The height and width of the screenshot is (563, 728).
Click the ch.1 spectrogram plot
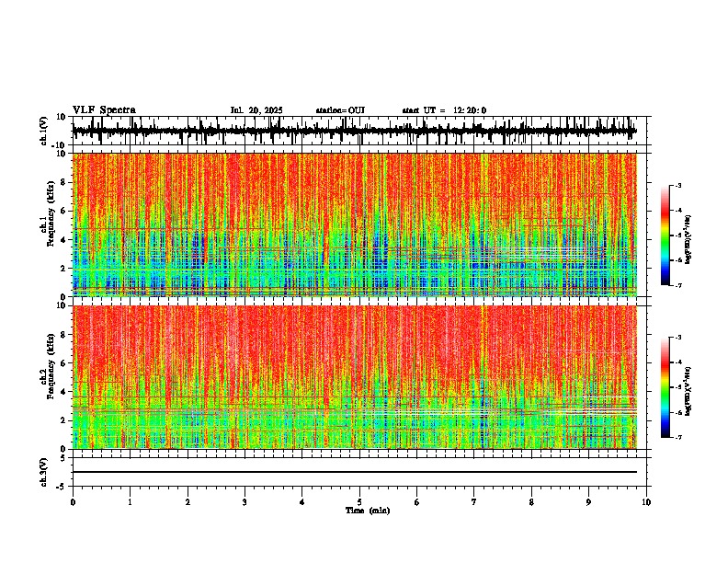tap(354, 224)
